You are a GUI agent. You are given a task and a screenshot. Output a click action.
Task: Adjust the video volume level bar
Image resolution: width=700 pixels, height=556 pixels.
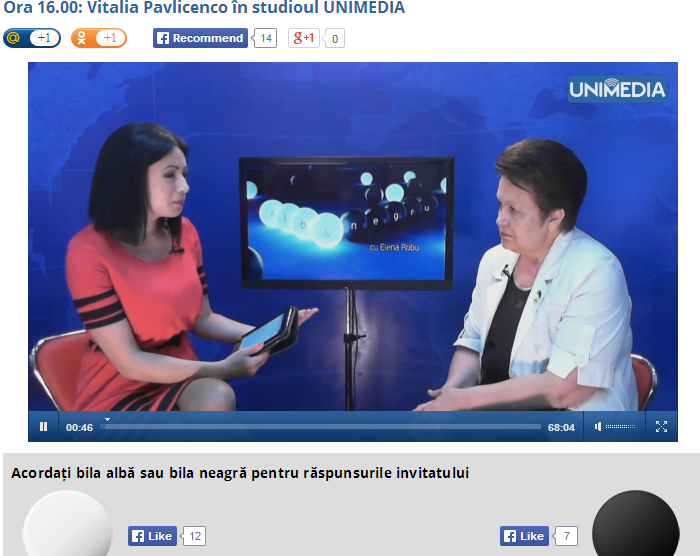pyautogui.click(x=621, y=427)
